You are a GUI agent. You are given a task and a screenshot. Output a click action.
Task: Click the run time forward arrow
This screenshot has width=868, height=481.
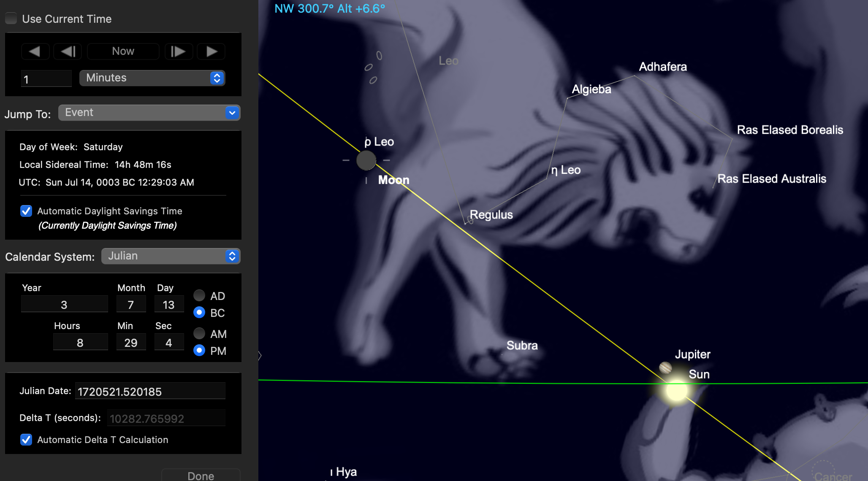pos(211,51)
